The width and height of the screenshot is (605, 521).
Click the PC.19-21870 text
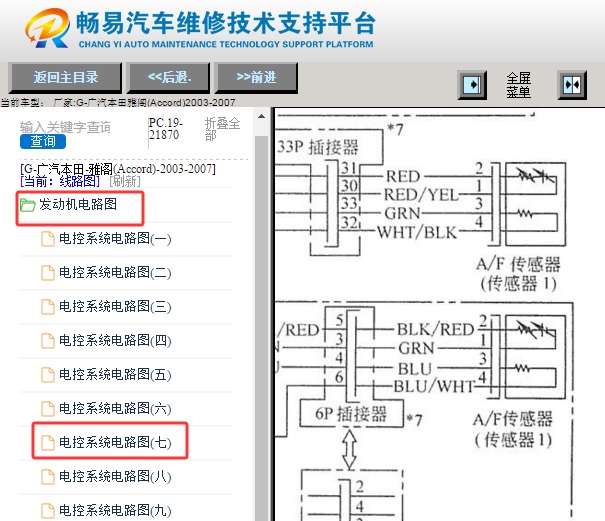[x=165, y=129]
